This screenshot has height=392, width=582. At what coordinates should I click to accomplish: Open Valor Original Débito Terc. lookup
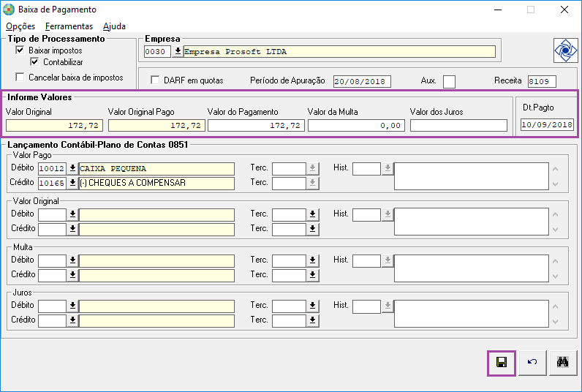(313, 214)
